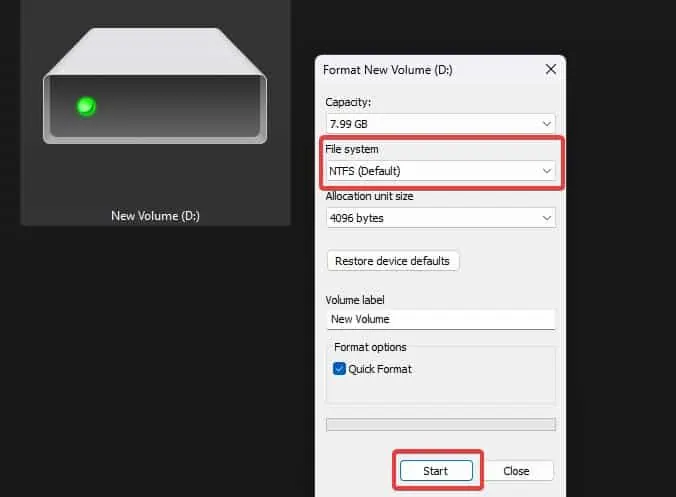The height and width of the screenshot is (497, 676).
Task: Click the format progress bar
Action: [441, 425]
